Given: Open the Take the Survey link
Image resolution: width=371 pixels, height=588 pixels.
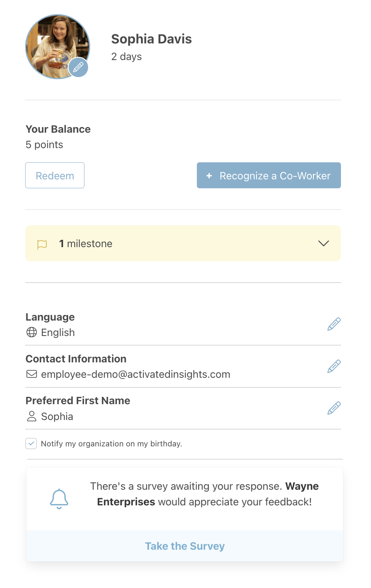Looking at the screenshot, I should point(185,546).
